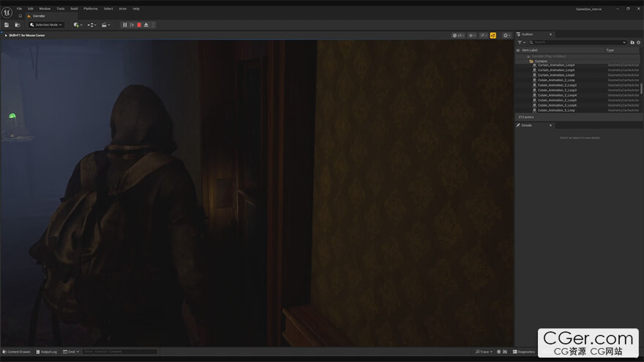
Task: Open the Edit menu
Action: [x=31, y=9]
